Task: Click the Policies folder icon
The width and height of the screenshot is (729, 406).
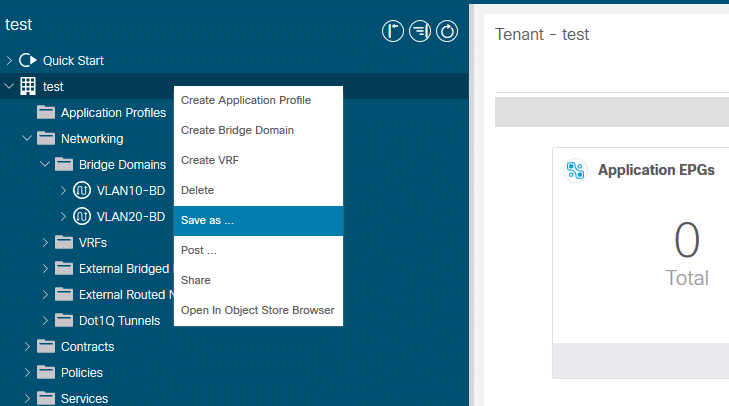Action: 46,373
